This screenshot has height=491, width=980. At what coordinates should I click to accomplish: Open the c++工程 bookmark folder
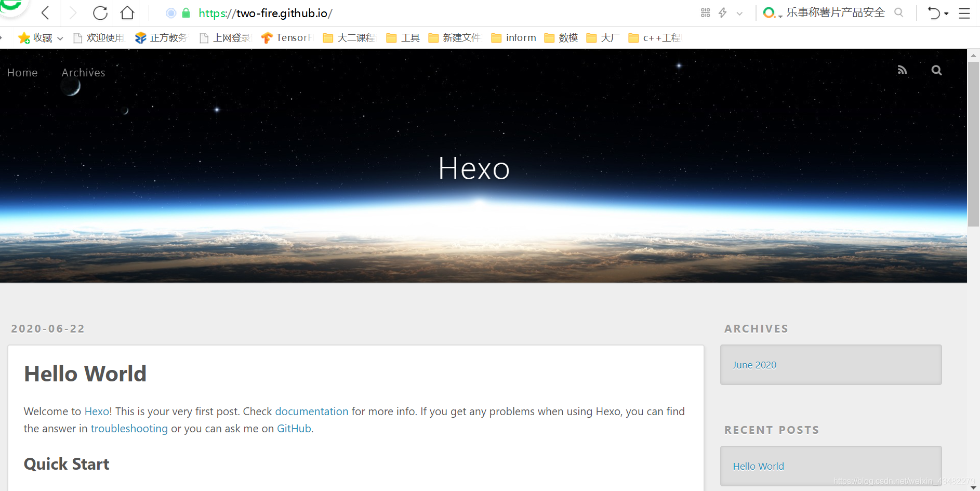[655, 38]
